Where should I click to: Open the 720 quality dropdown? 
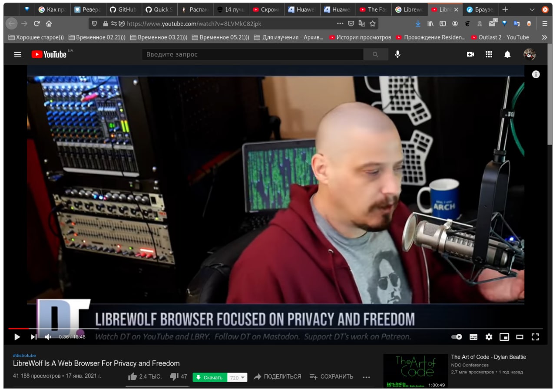(238, 378)
